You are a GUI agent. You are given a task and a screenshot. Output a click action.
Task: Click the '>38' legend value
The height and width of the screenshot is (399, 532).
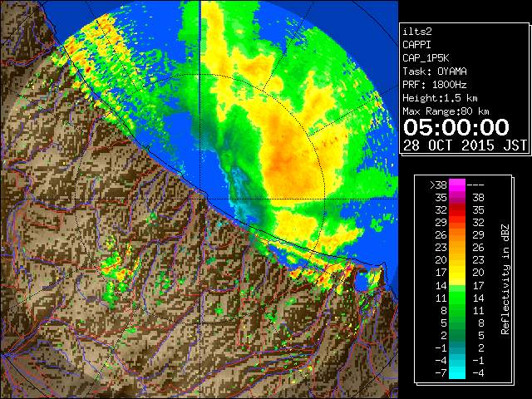438,185
